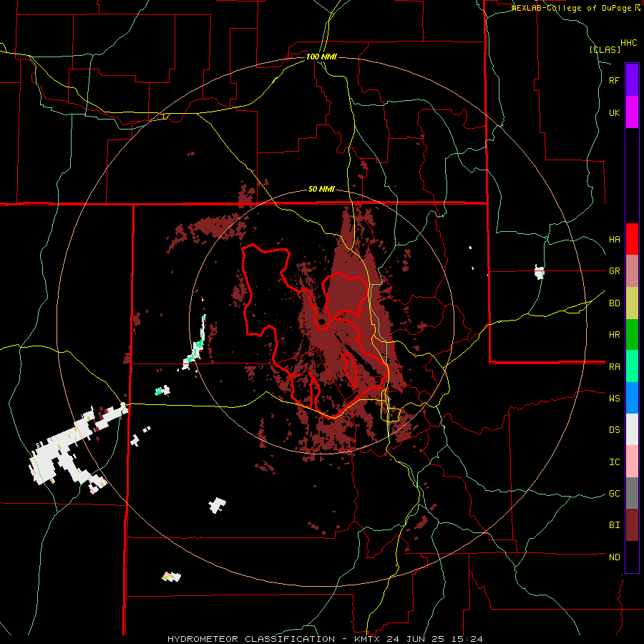Image resolution: width=644 pixels, height=644 pixels.
Task: Click the WS legend label
Action: click(x=614, y=398)
